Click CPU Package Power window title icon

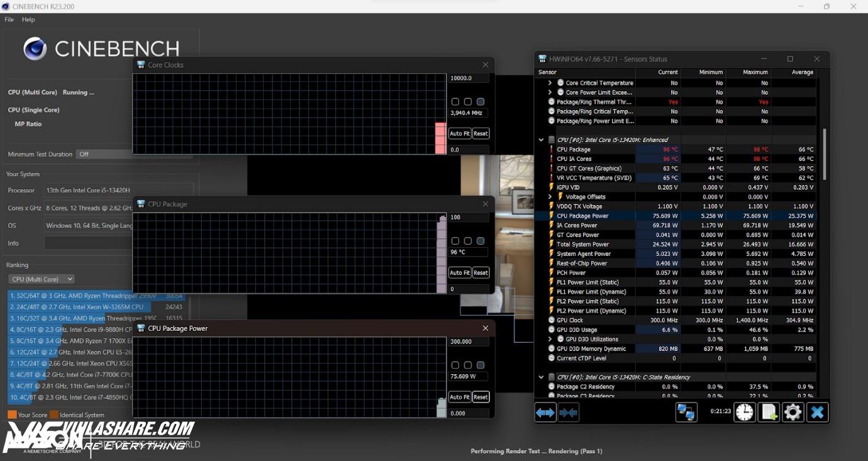tap(141, 328)
